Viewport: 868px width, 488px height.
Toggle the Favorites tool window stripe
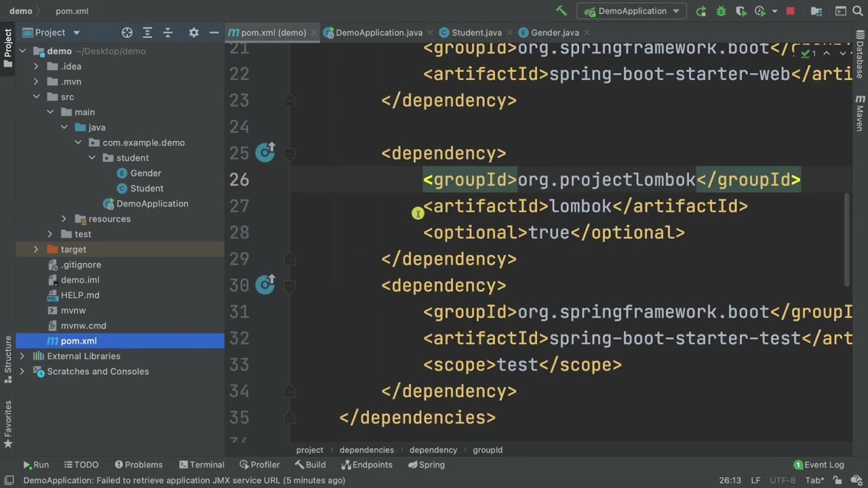[x=7, y=424]
